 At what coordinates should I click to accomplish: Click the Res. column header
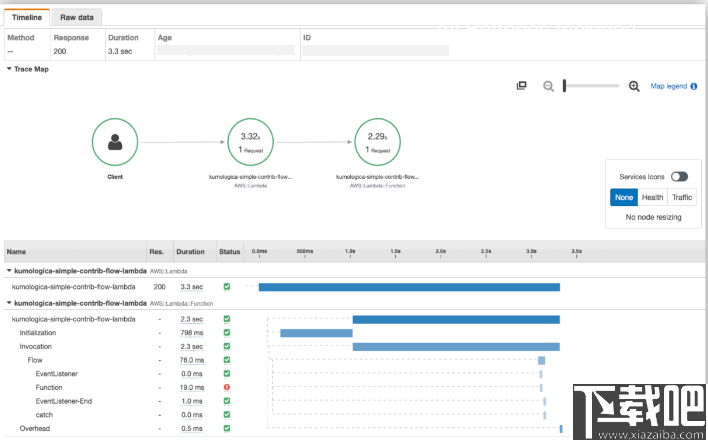[x=156, y=252]
